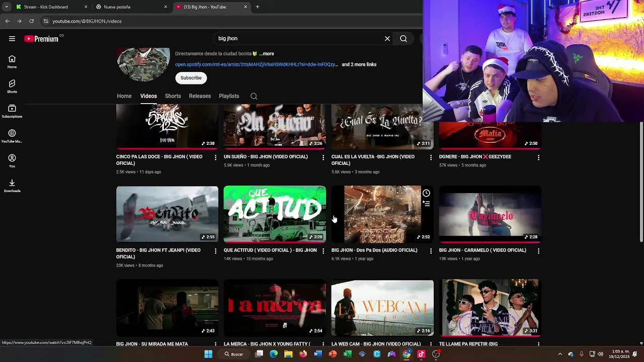Close the Nueva pestaña tab
The height and width of the screenshot is (362, 644).
pos(166,7)
